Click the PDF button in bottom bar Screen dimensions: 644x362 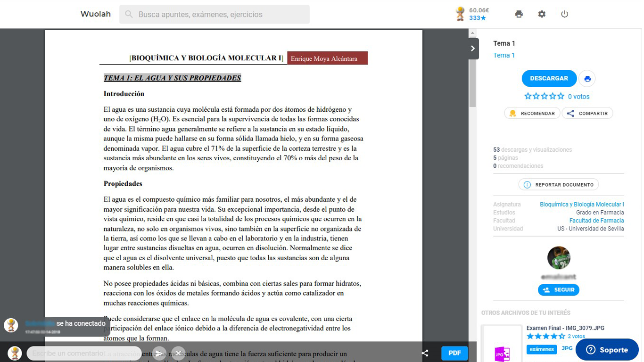(454, 353)
